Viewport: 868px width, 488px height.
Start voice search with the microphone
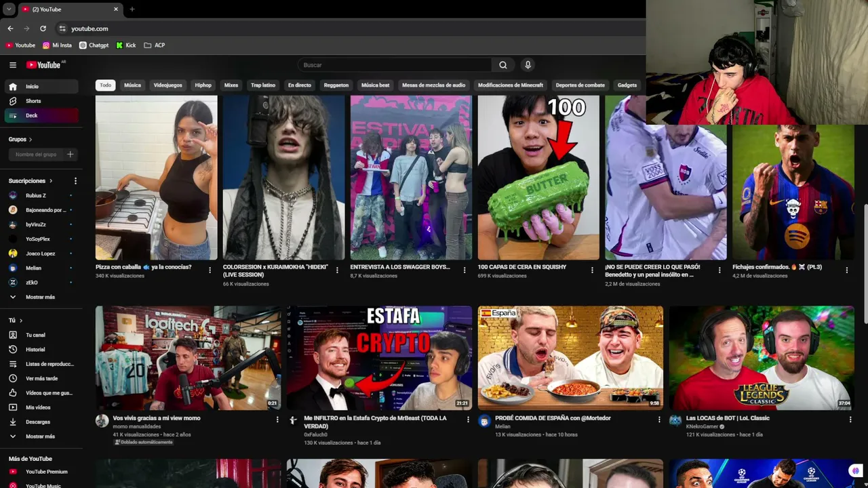(x=528, y=65)
